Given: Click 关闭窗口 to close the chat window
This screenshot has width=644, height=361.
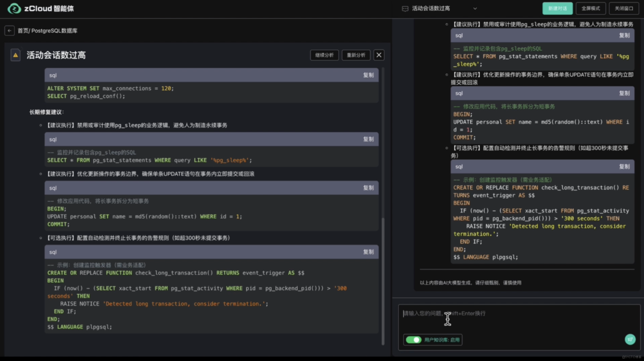Looking at the screenshot, I should (x=623, y=8).
